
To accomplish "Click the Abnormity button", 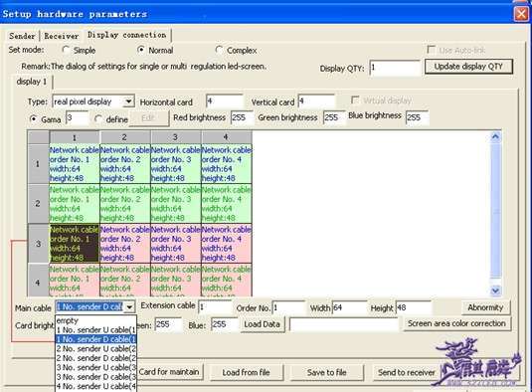I will (485, 307).
